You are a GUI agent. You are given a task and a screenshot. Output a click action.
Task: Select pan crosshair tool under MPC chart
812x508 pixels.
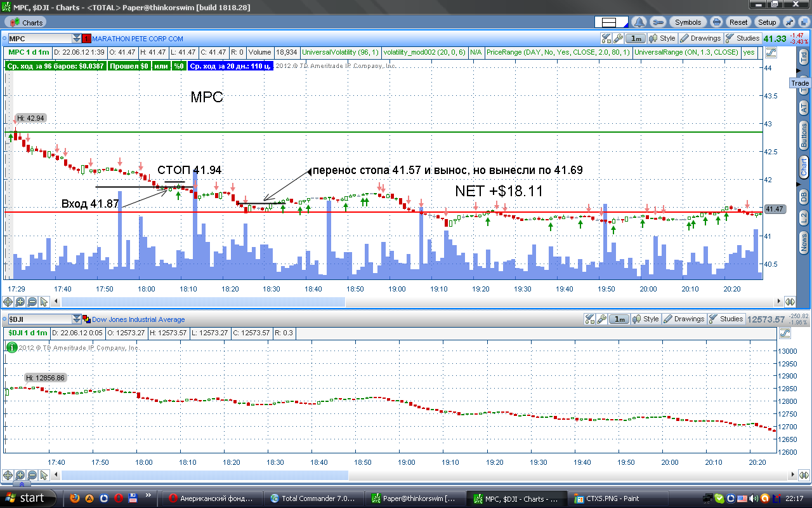pyautogui.click(x=8, y=302)
